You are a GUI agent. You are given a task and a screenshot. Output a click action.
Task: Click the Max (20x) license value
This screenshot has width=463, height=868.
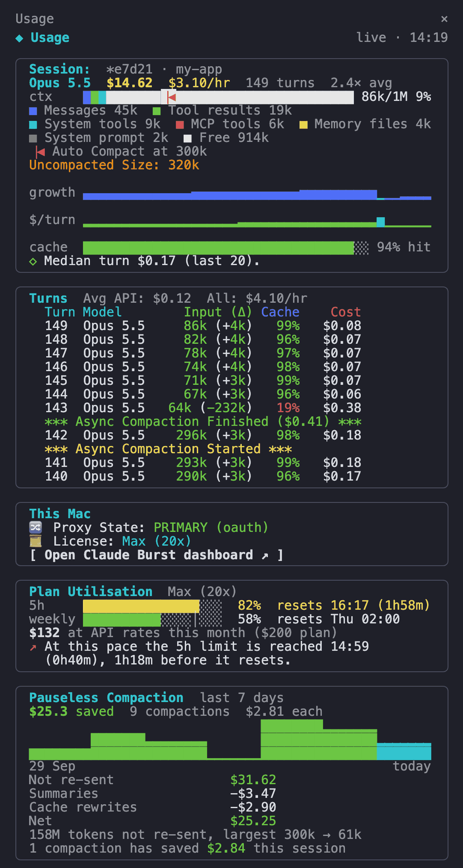point(156,542)
